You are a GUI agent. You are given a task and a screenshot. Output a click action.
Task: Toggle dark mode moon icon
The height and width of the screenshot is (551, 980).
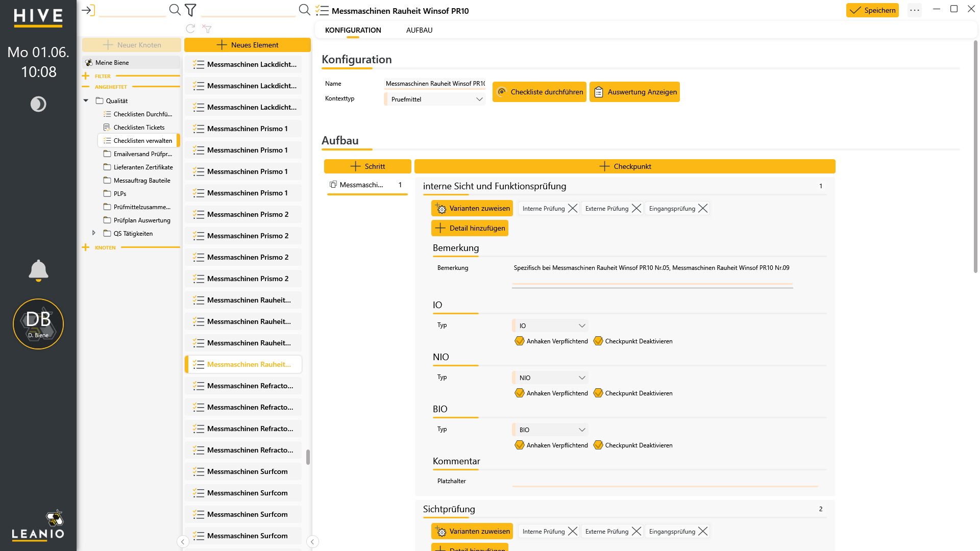[38, 104]
